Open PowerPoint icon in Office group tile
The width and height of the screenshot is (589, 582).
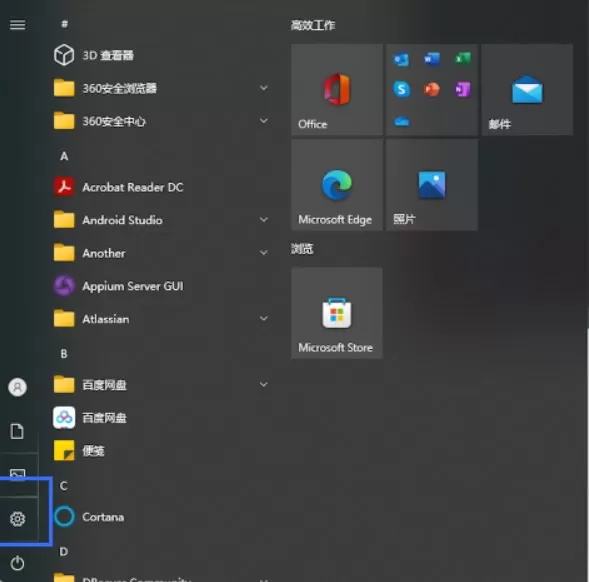(432, 89)
